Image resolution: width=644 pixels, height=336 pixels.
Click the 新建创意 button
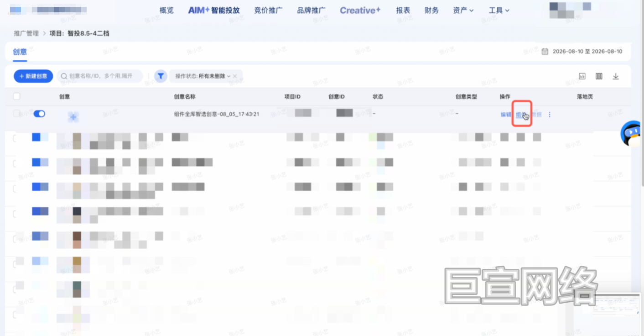click(33, 76)
